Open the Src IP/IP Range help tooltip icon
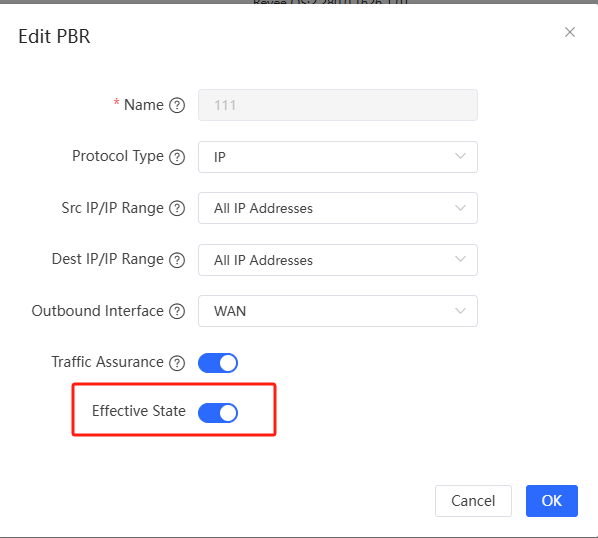The image size is (598, 538). coord(177,209)
